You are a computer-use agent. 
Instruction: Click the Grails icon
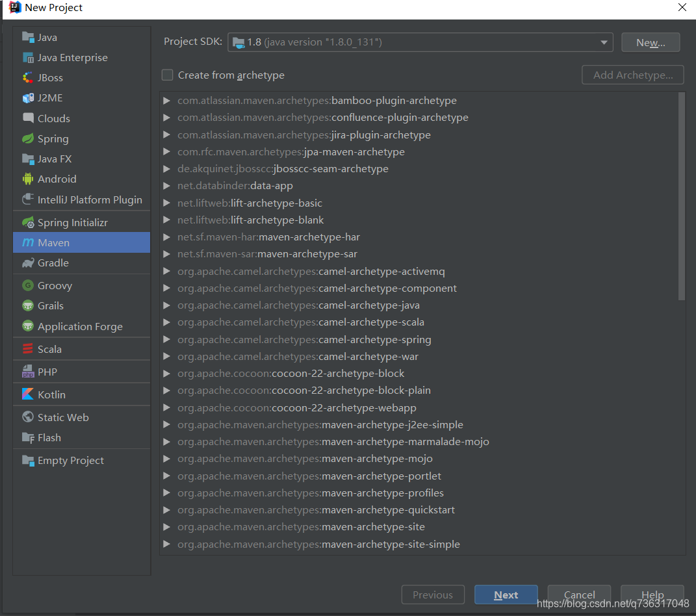pyautogui.click(x=28, y=306)
